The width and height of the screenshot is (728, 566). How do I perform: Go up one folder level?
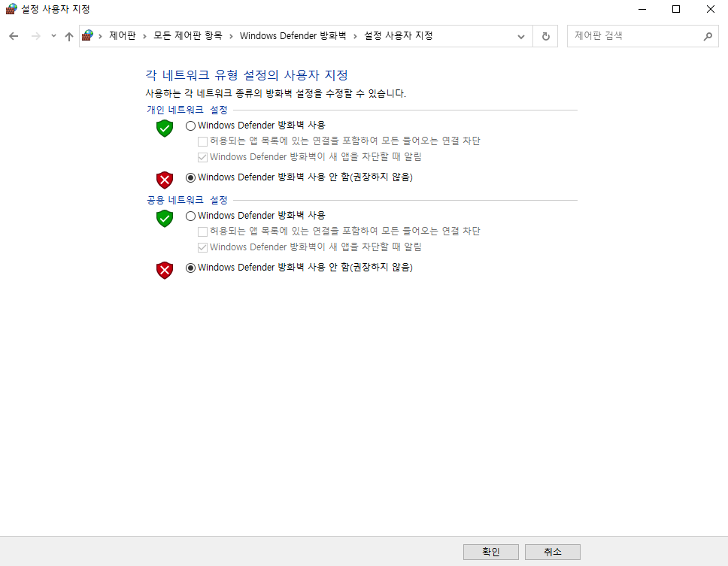point(69,36)
